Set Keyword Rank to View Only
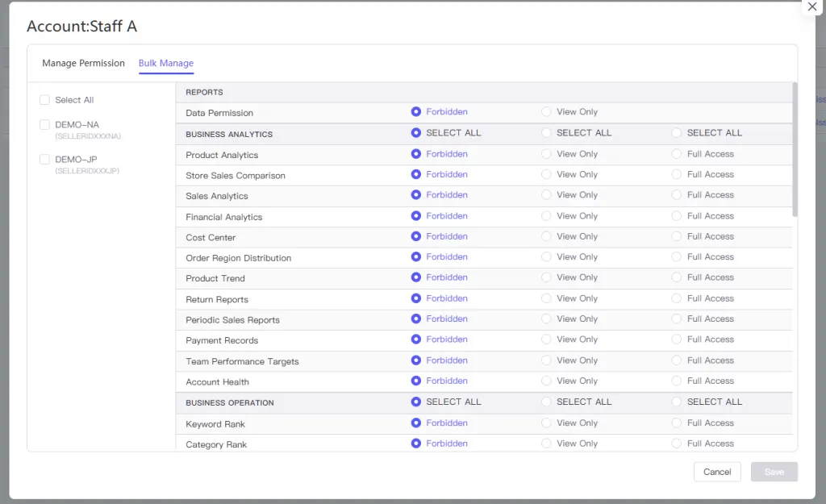Viewport: 826px width, 504px height. click(x=546, y=423)
